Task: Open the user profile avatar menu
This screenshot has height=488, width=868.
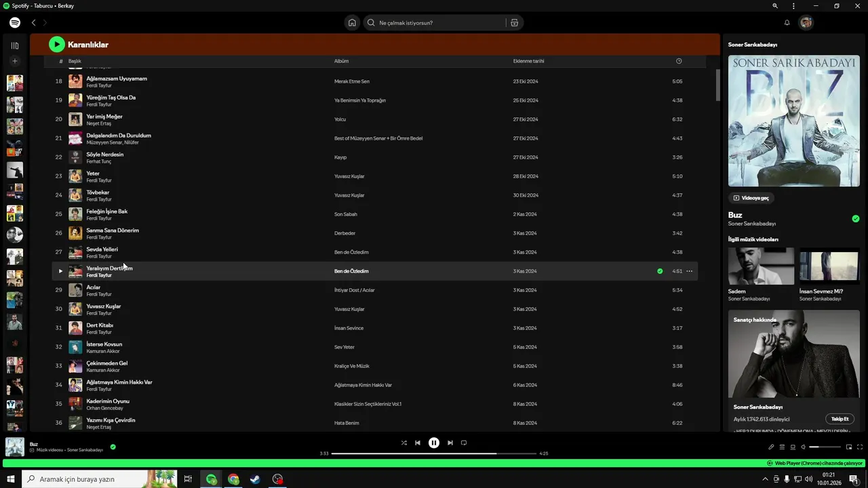Action: [806, 22]
